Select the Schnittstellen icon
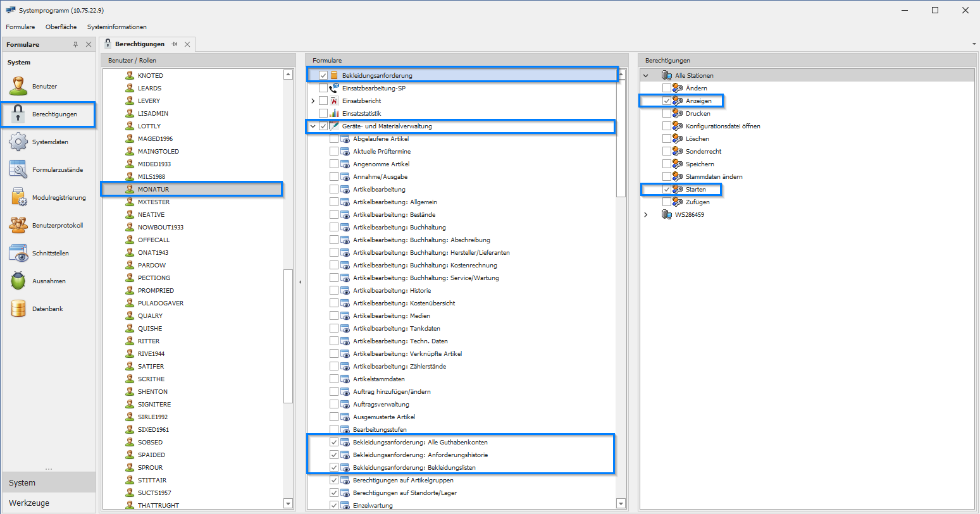980x514 pixels. pos(18,253)
